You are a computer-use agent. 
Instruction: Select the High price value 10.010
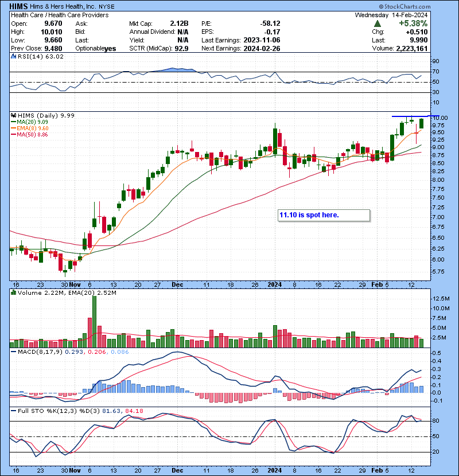(x=51, y=32)
